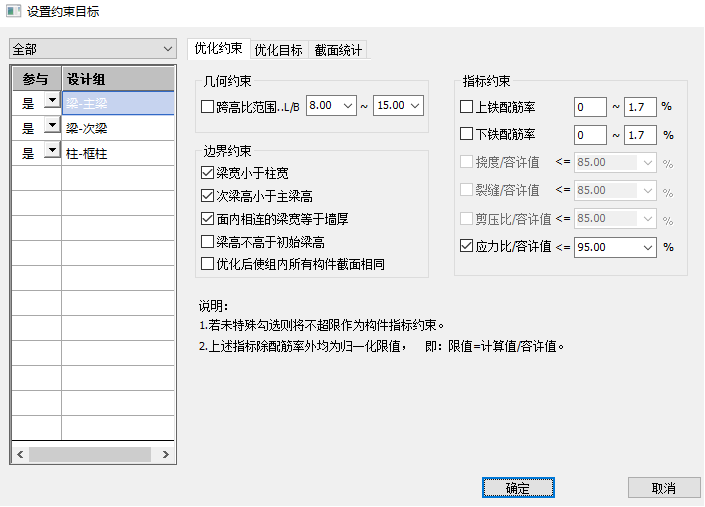This screenshot has width=705, height=507.
Task: Expand the 8.00 minimum span ratio dropdown
Action: coord(347,105)
